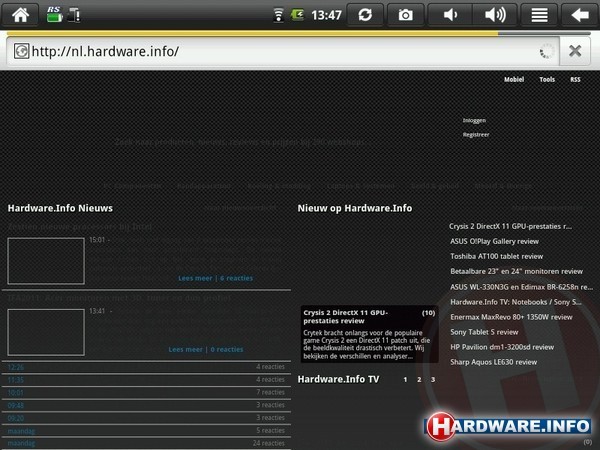Click the Hardware.Info TV heading
The image size is (600, 450).
338,379
